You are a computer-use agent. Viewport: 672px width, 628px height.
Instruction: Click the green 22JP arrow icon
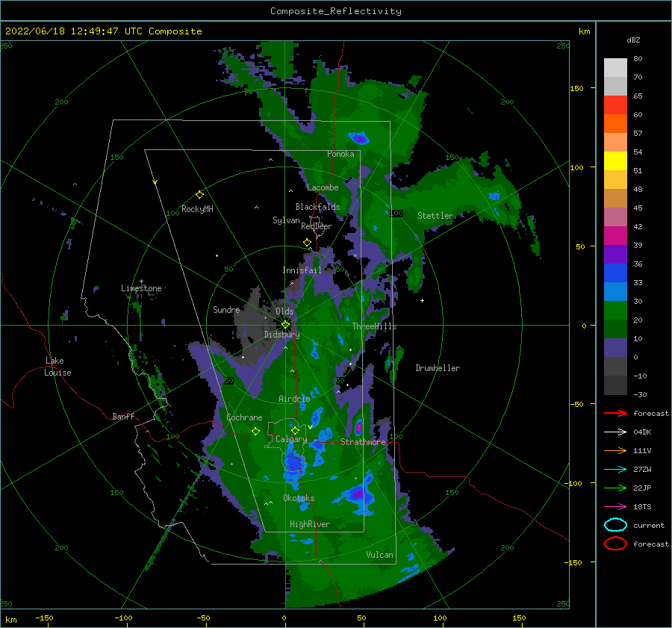(615, 488)
